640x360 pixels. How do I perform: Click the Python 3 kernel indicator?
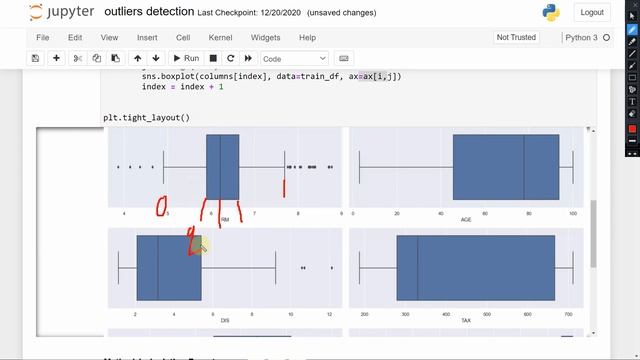click(x=587, y=38)
